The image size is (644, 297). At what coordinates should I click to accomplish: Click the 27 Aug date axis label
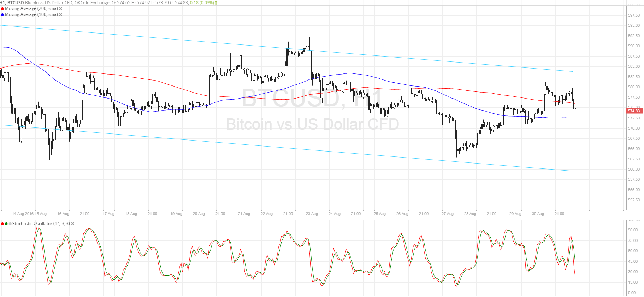pos(448,214)
